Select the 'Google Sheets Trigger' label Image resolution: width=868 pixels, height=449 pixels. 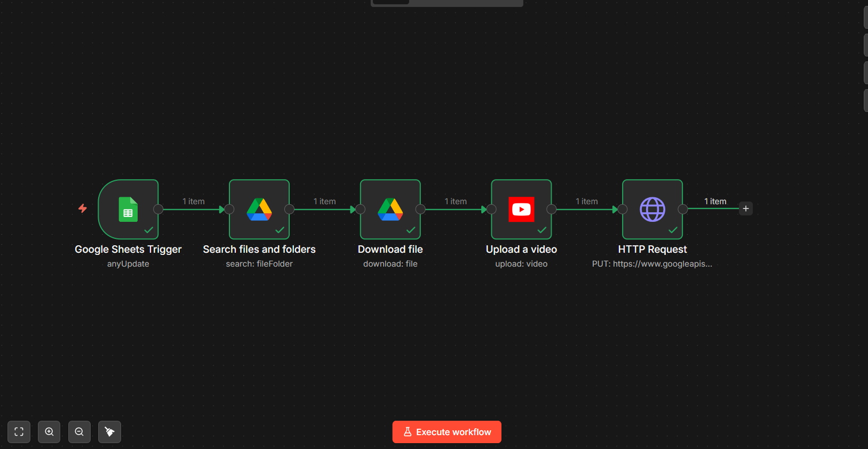(128, 250)
